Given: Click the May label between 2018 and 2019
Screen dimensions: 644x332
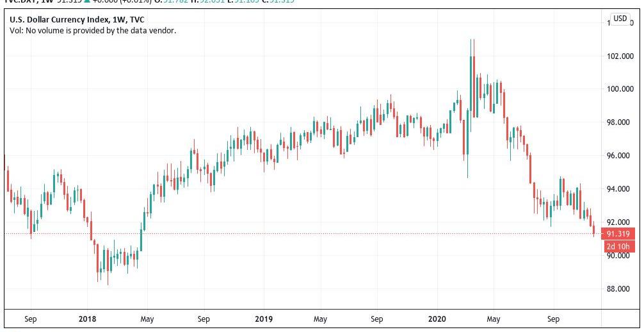Looking at the screenshot, I should (147, 319).
